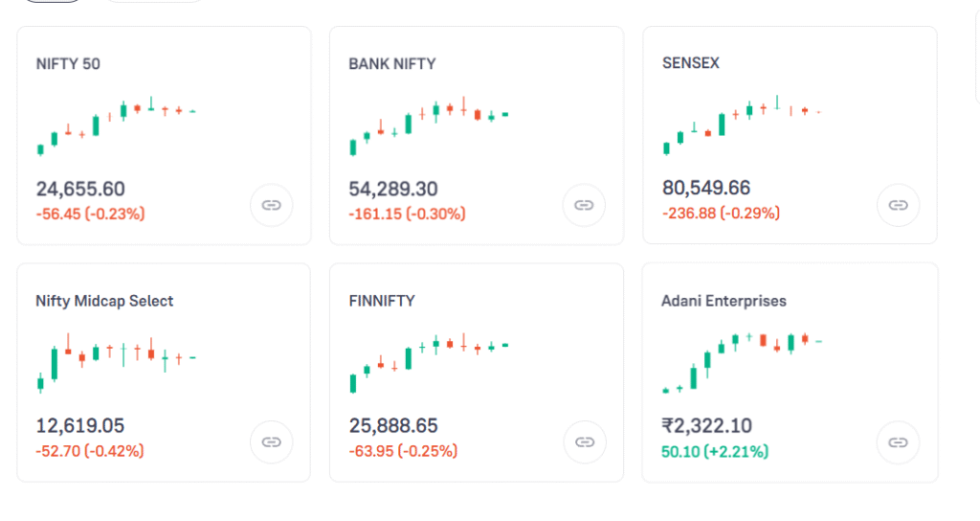View the SENSEX candlestick chart
The height and width of the screenshot is (521, 980).
point(742,125)
